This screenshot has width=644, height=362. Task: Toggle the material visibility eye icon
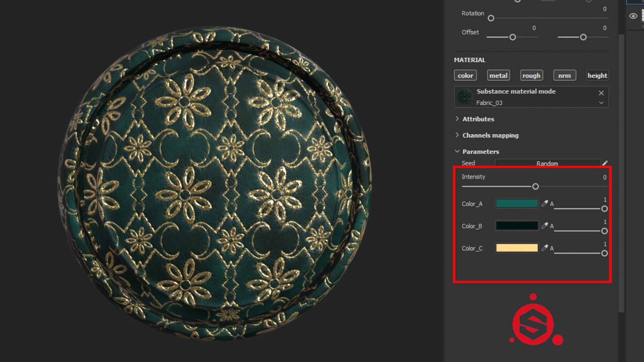coord(633,16)
